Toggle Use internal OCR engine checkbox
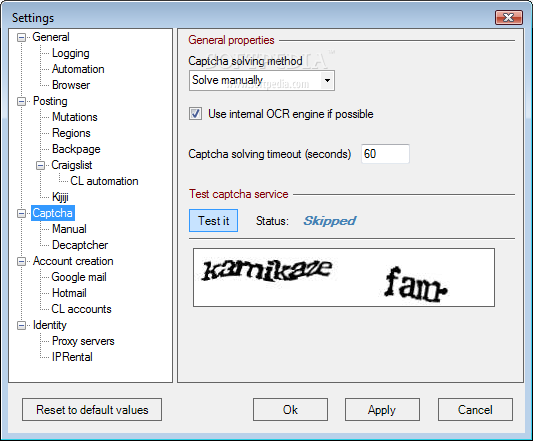The height and width of the screenshot is (441, 533). pyautogui.click(x=195, y=114)
